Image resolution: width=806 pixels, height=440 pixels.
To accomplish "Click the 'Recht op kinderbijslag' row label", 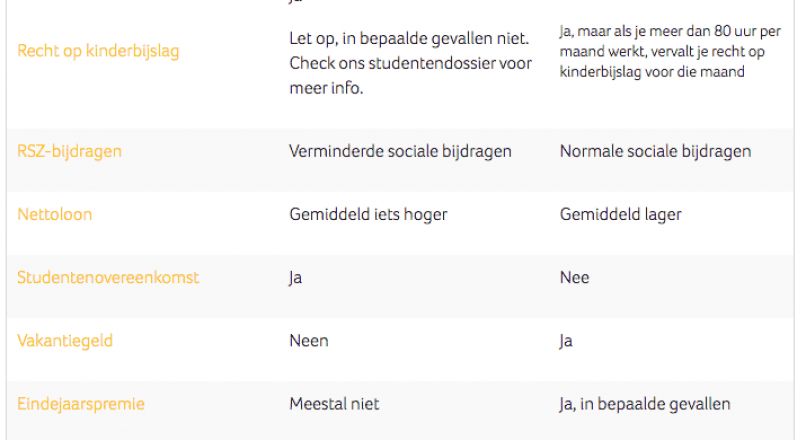I will (98, 50).
